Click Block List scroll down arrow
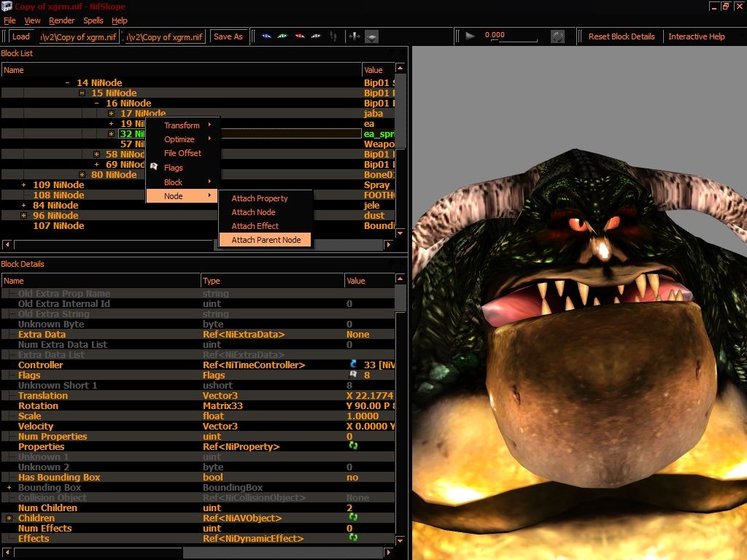This screenshot has height=560, width=747. [x=400, y=233]
